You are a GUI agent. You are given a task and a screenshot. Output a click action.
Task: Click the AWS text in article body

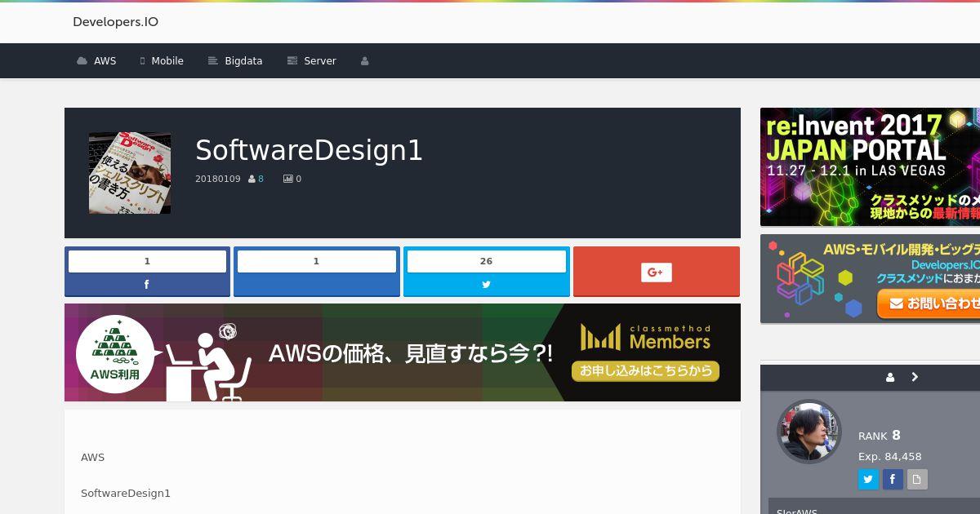click(x=93, y=457)
